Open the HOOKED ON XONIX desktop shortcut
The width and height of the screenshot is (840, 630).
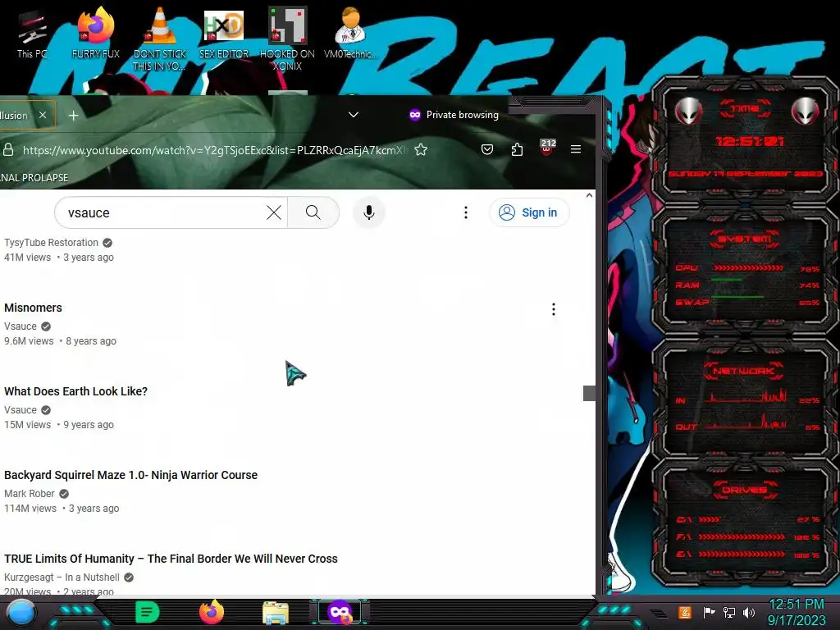287,39
